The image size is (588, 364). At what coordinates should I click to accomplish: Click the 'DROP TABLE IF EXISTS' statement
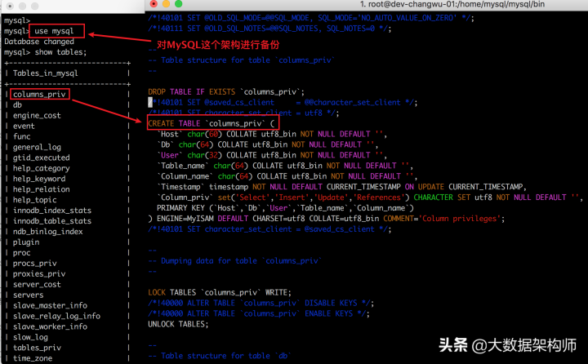[226, 92]
